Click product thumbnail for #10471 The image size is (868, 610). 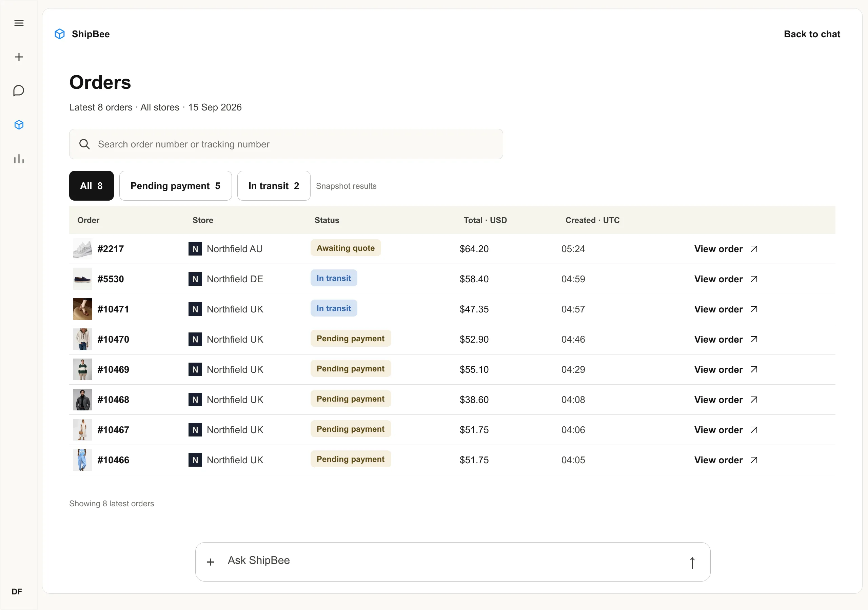tap(82, 309)
